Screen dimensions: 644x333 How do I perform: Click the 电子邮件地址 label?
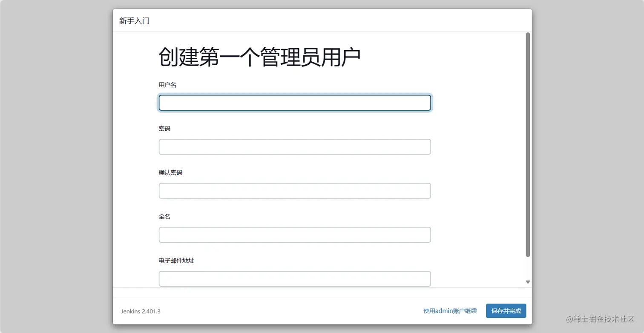click(176, 261)
